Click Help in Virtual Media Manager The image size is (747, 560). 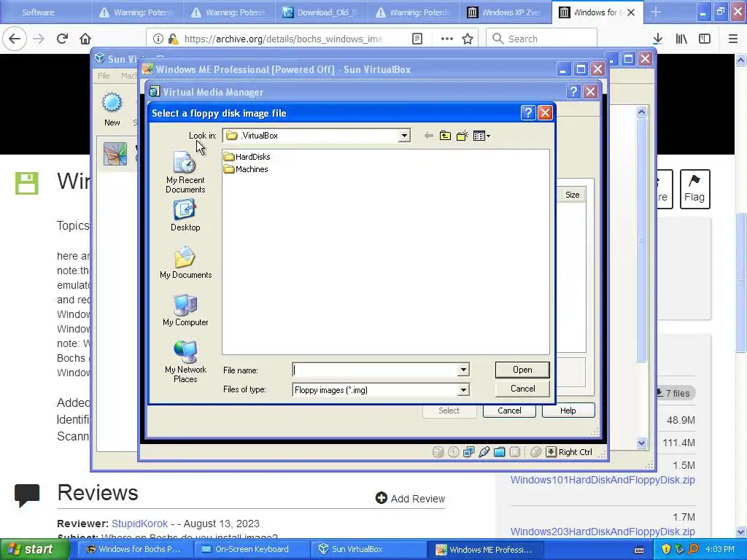(x=568, y=411)
